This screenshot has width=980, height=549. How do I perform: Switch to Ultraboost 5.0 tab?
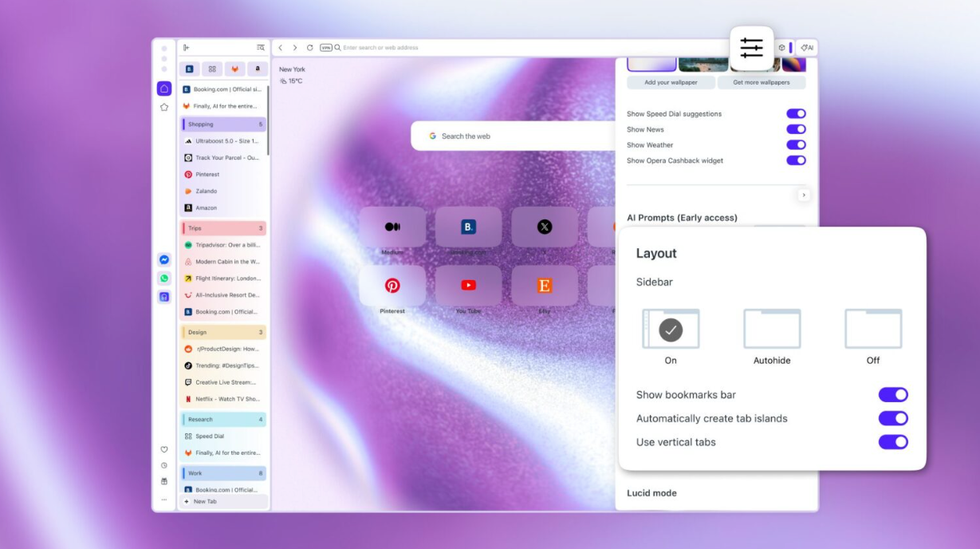click(x=224, y=141)
